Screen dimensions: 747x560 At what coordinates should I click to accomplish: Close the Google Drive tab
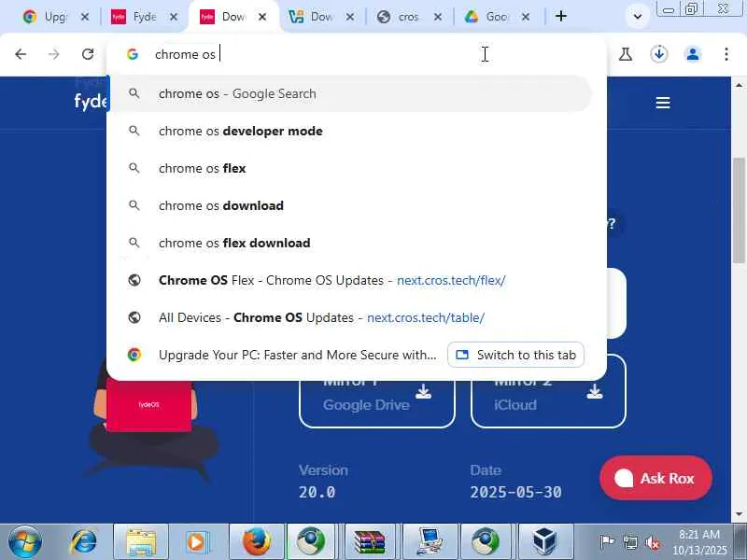click(526, 17)
